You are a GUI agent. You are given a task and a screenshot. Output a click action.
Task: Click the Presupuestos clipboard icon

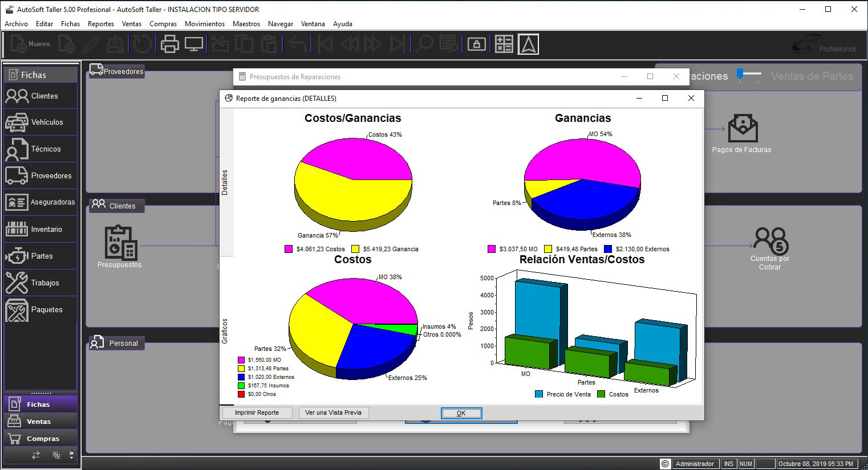coord(120,243)
